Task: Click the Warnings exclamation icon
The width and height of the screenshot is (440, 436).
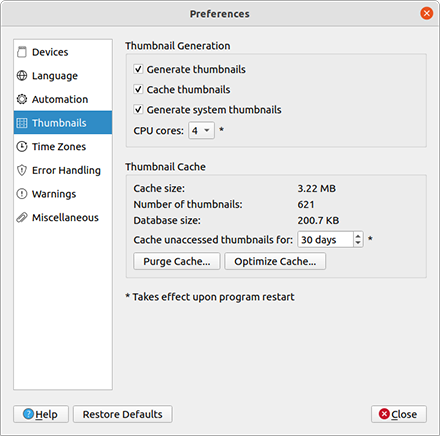Action: click(x=22, y=194)
